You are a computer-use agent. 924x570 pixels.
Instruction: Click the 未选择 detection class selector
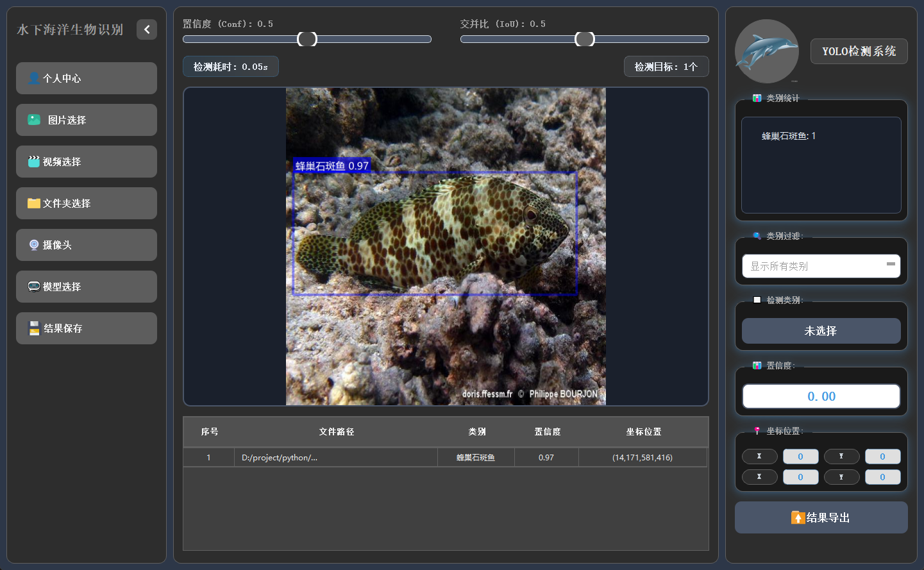(x=821, y=331)
